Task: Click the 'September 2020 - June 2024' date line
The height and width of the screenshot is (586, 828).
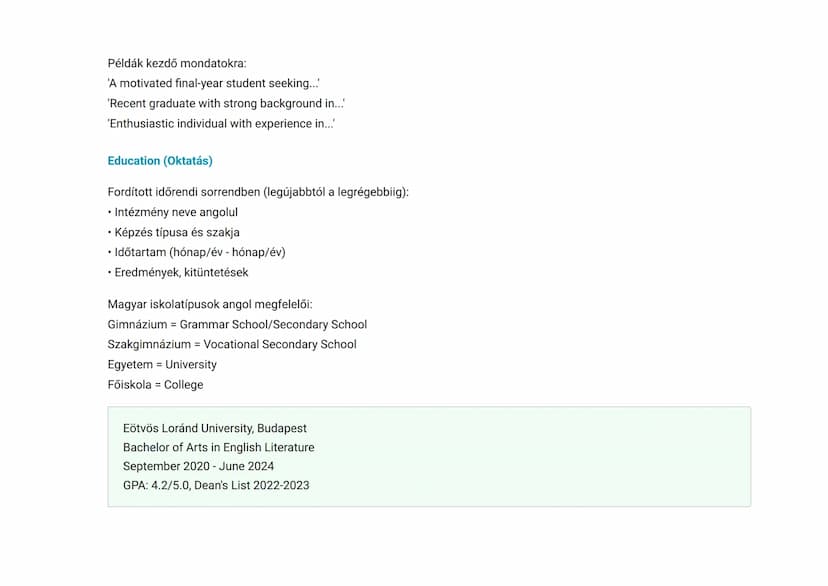Action: pyautogui.click(x=198, y=466)
